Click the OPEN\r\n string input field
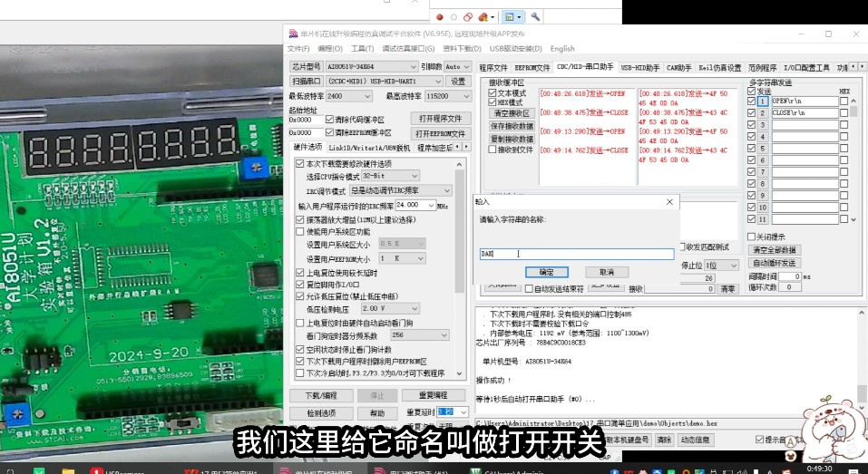This screenshot has height=474, width=868. coord(805,102)
